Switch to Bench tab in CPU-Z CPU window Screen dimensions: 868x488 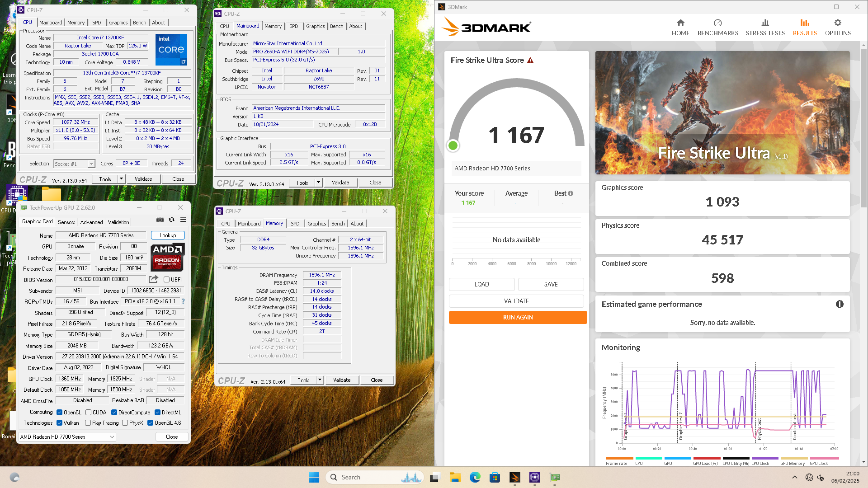pyautogui.click(x=139, y=23)
